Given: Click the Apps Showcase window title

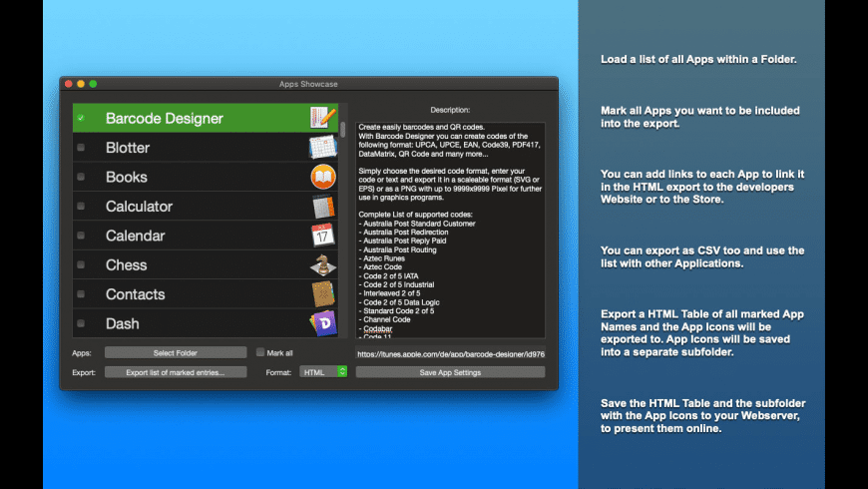Looking at the screenshot, I should pyautogui.click(x=308, y=84).
